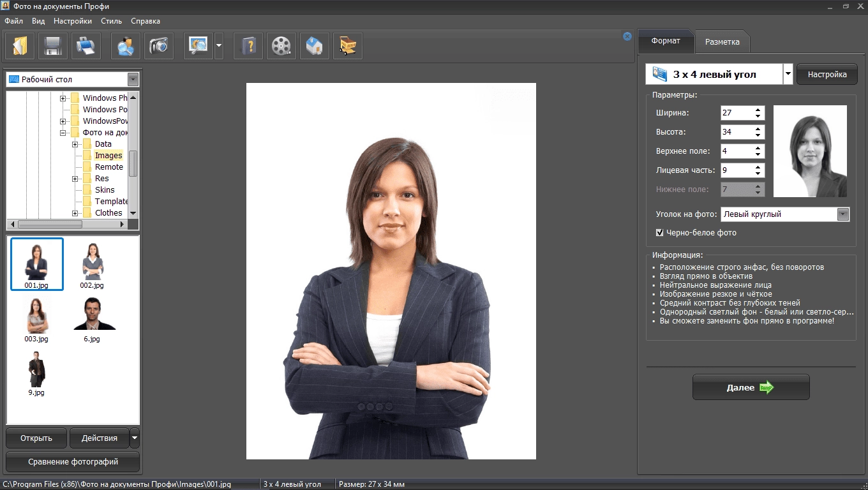Collapse the Фото на док... folder node
The height and width of the screenshot is (490, 868).
tap(63, 133)
